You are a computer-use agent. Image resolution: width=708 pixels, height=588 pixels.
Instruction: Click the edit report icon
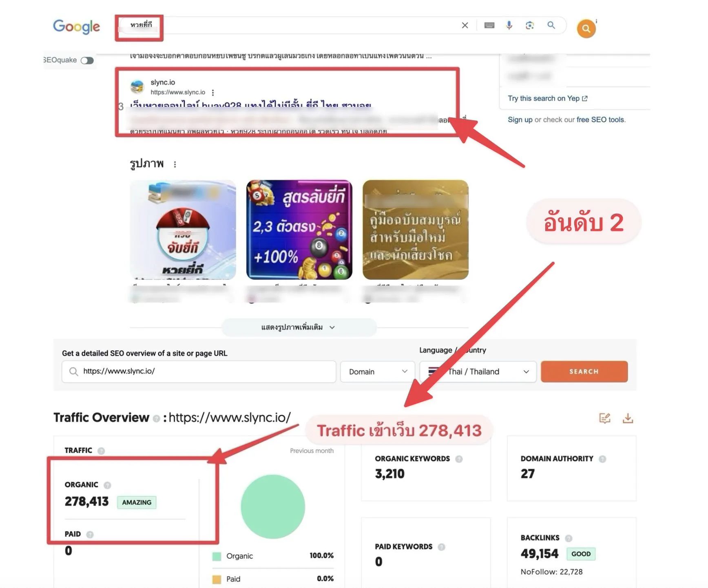coord(604,418)
